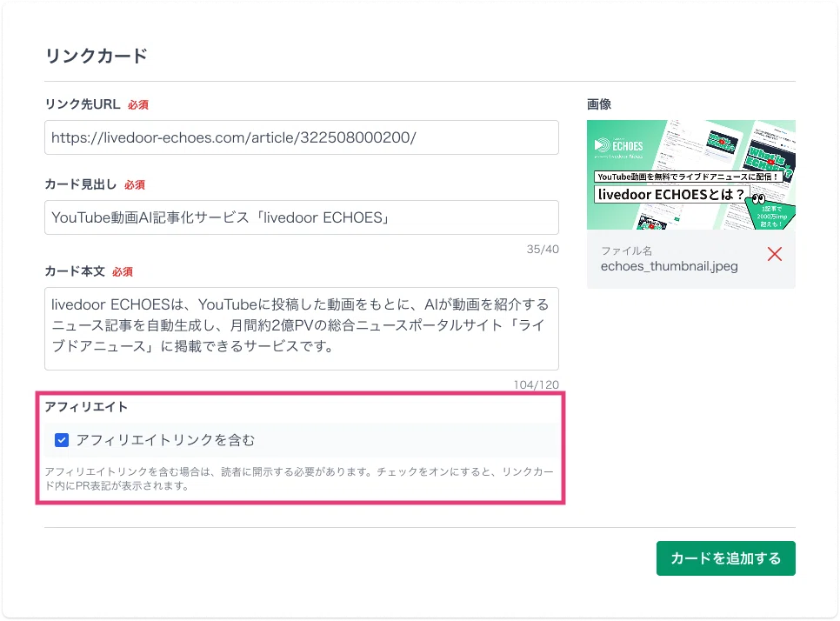Click the 35/40 character counter
The height and width of the screenshot is (621, 840).
click(543, 249)
